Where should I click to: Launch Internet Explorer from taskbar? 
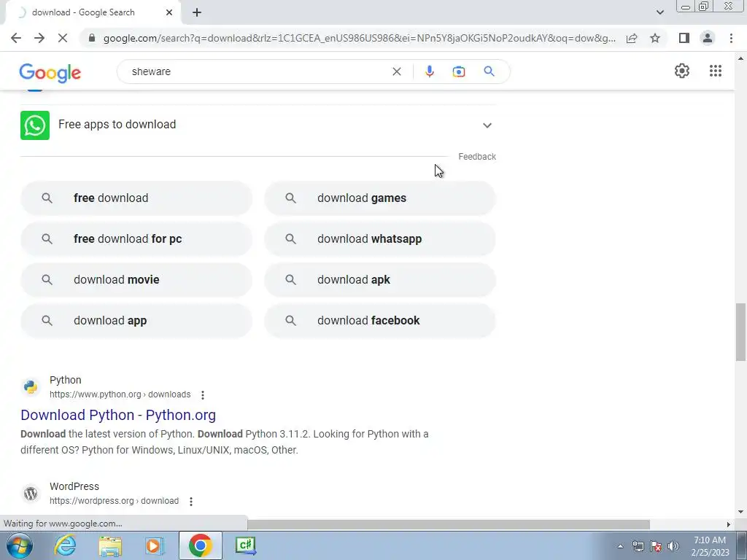[65, 545]
